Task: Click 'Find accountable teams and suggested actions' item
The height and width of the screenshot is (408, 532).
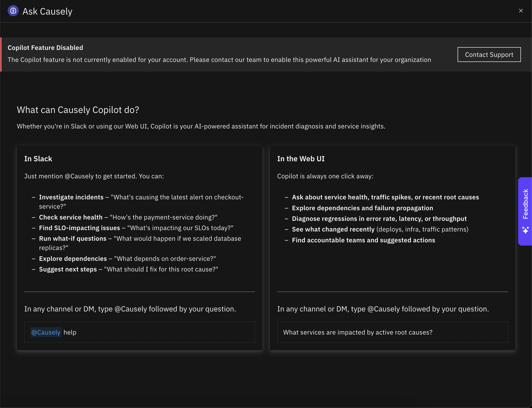Action: coord(364,240)
